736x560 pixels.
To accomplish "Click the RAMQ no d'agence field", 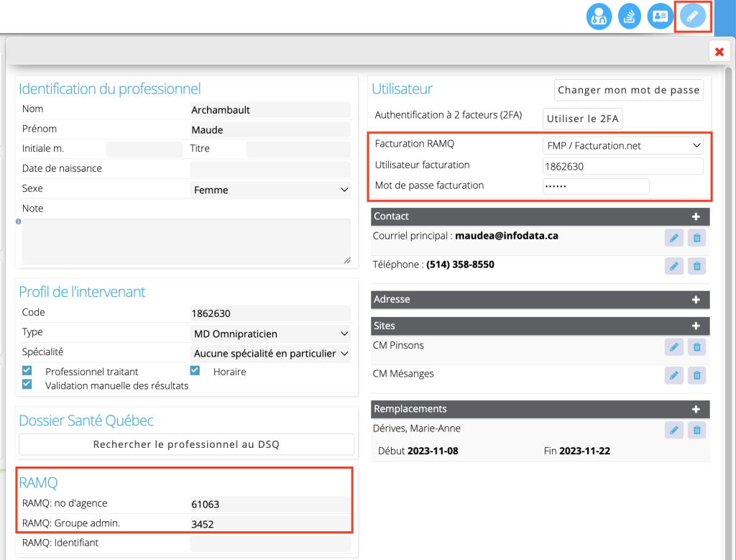I will tap(270, 504).
